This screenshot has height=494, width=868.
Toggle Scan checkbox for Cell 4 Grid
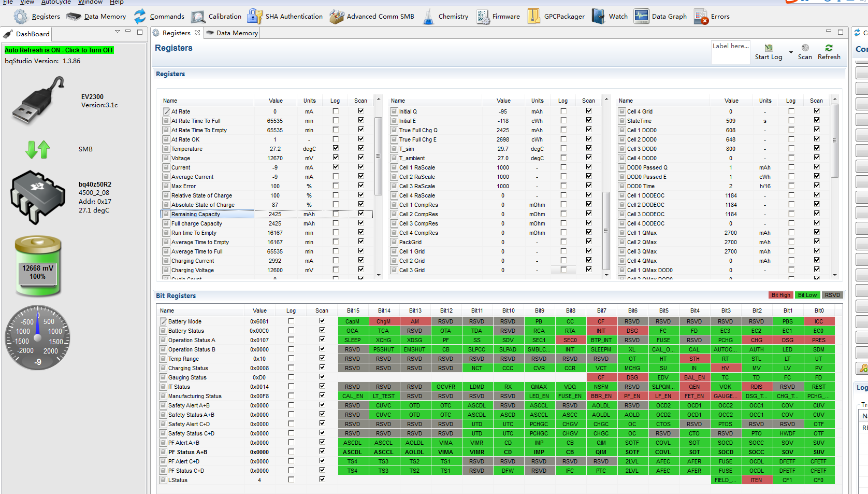[x=817, y=111]
